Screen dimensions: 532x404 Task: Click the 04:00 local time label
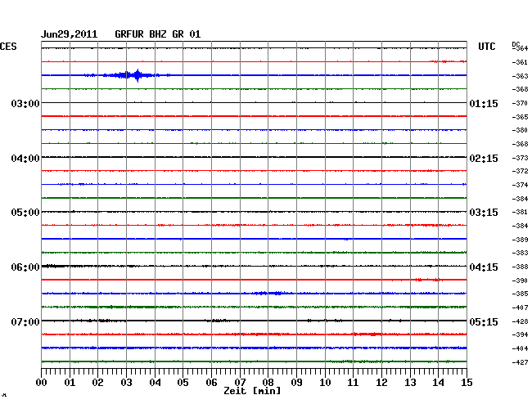pos(25,159)
